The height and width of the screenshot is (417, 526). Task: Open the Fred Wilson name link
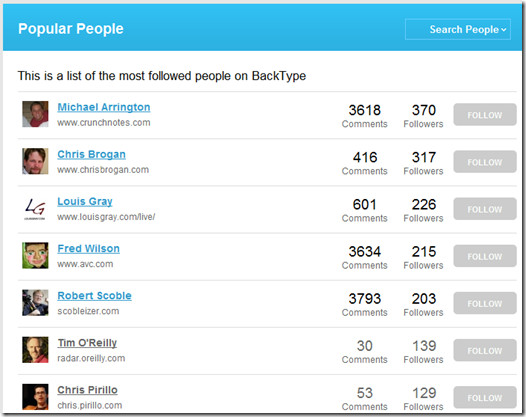coord(89,249)
